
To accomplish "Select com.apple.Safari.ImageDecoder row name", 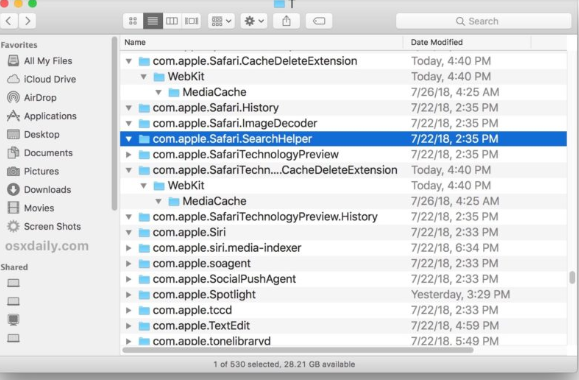I will pyautogui.click(x=235, y=123).
